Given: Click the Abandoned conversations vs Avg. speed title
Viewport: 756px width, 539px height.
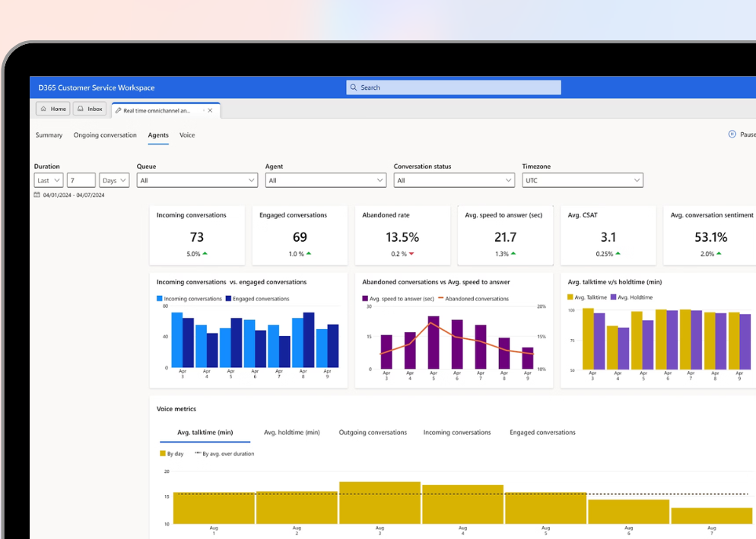Looking at the screenshot, I should [x=436, y=282].
